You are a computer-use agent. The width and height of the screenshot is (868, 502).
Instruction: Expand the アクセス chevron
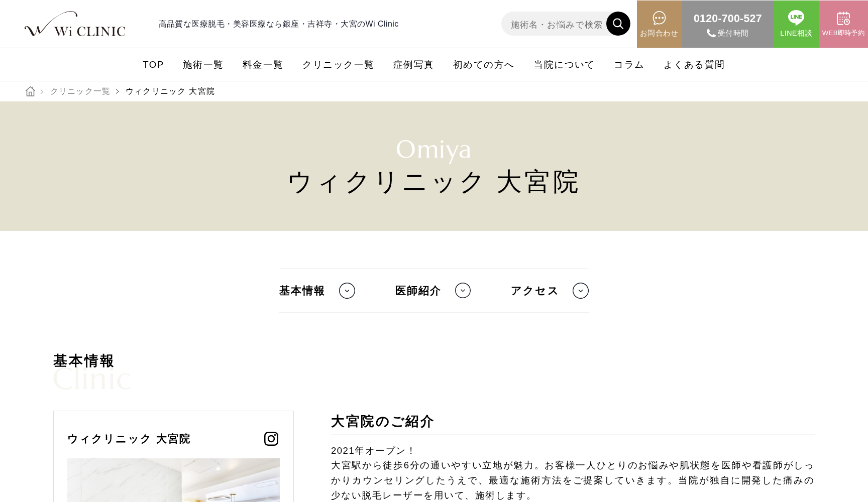point(581,291)
